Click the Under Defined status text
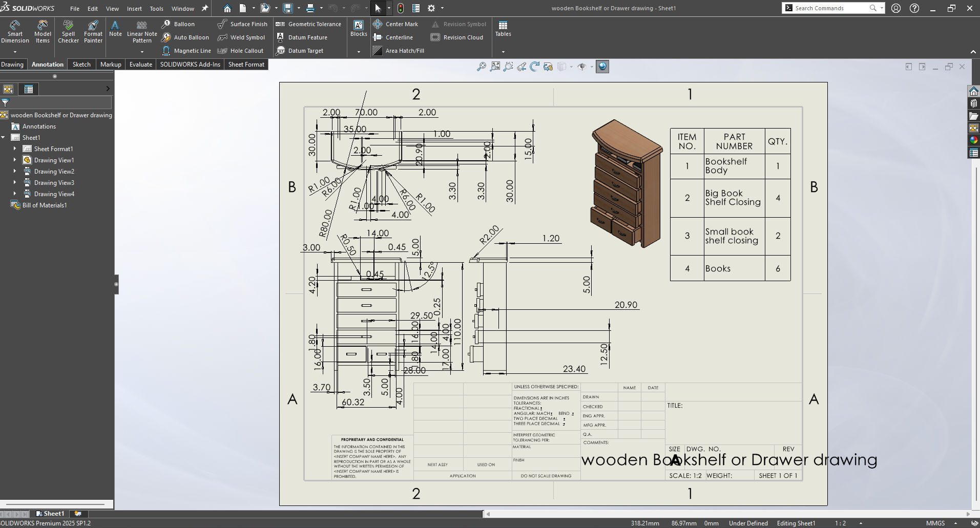The height and width of the screenshot is (528, 980). click(x=748, y=523)
